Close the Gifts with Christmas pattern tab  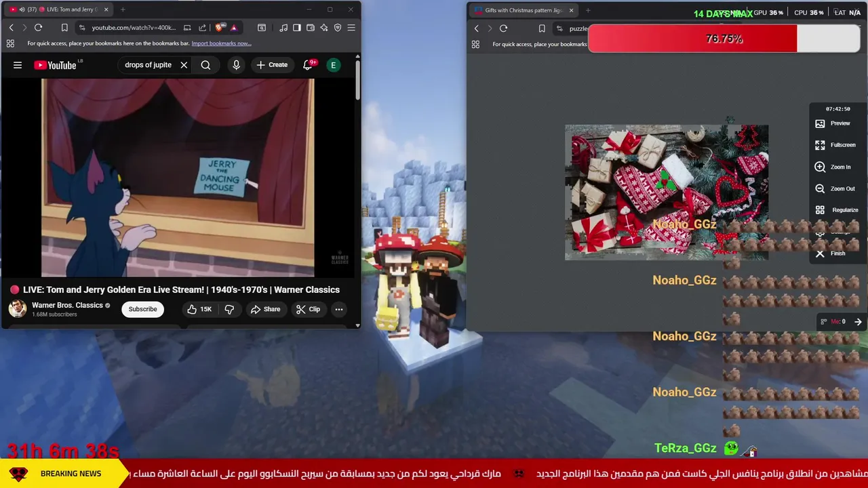(571, 10)
